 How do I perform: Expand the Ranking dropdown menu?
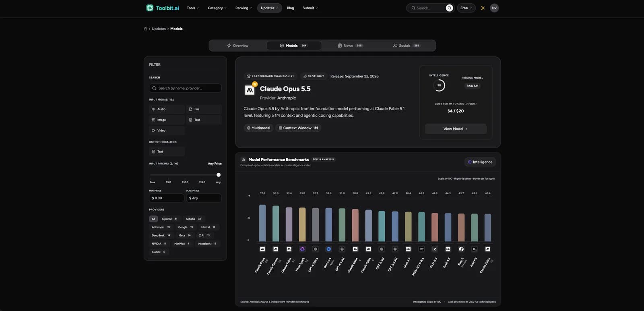(244, 8)
